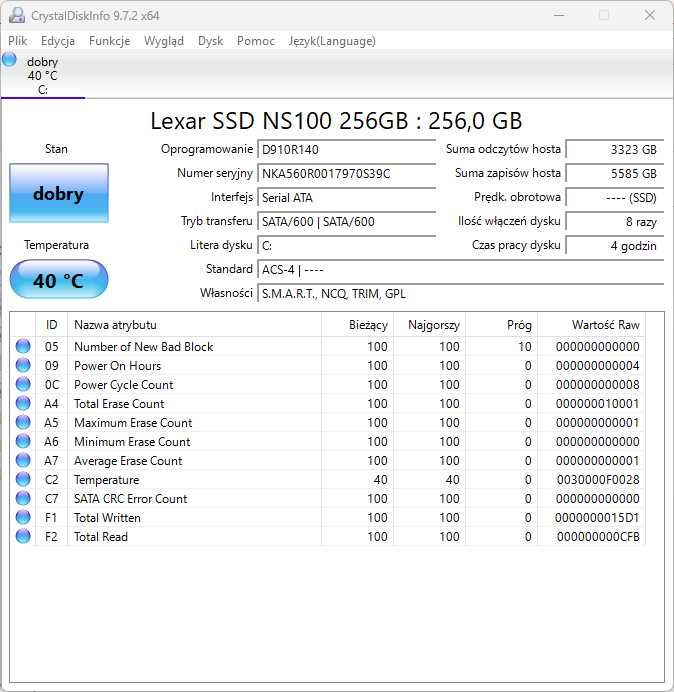Open the Pomoc menu
Image resolution: width=674 pixels, height=692 pixels.
point(256,41)
